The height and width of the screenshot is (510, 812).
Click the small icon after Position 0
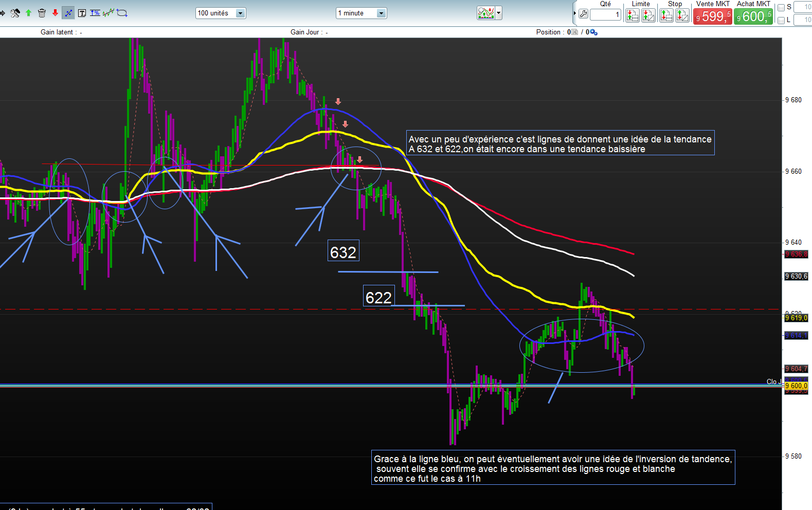coord(575,32)
